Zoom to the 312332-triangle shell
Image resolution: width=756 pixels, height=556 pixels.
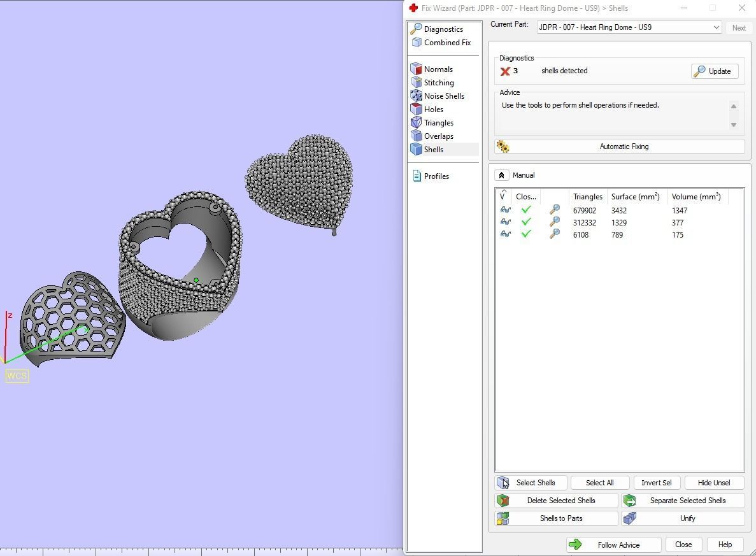click(555, 222)
